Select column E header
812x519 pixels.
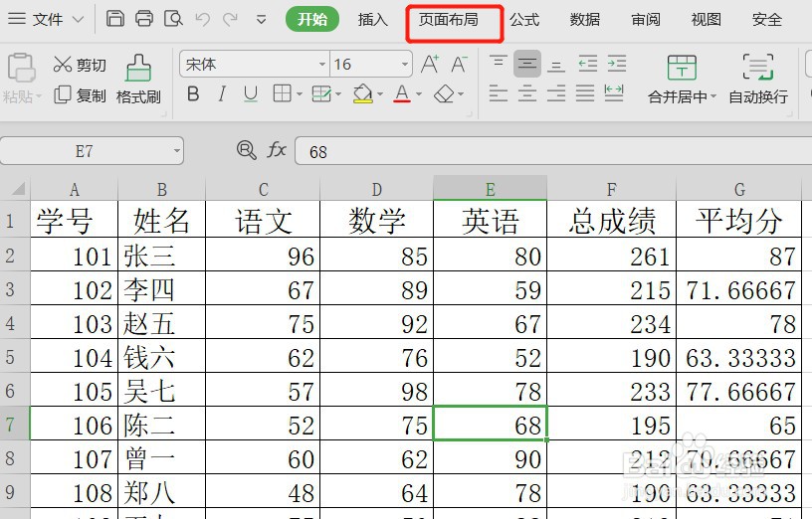click(490, 188)
